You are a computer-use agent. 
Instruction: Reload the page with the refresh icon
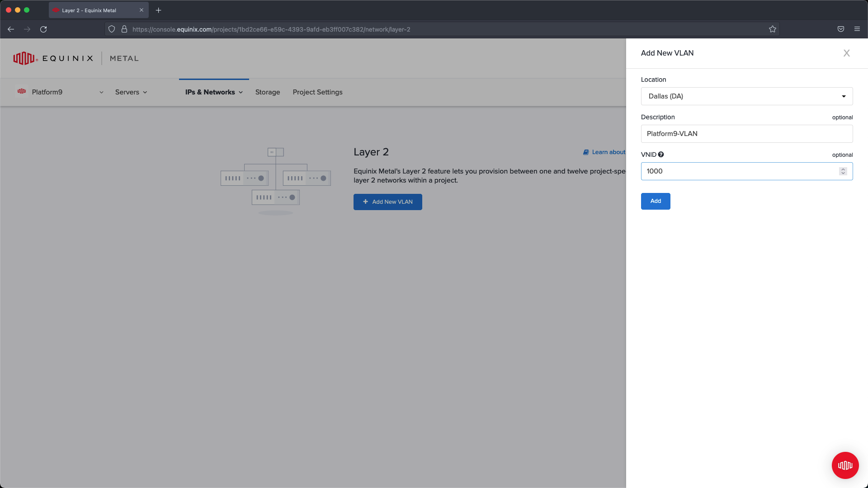(x=43, y=29)
